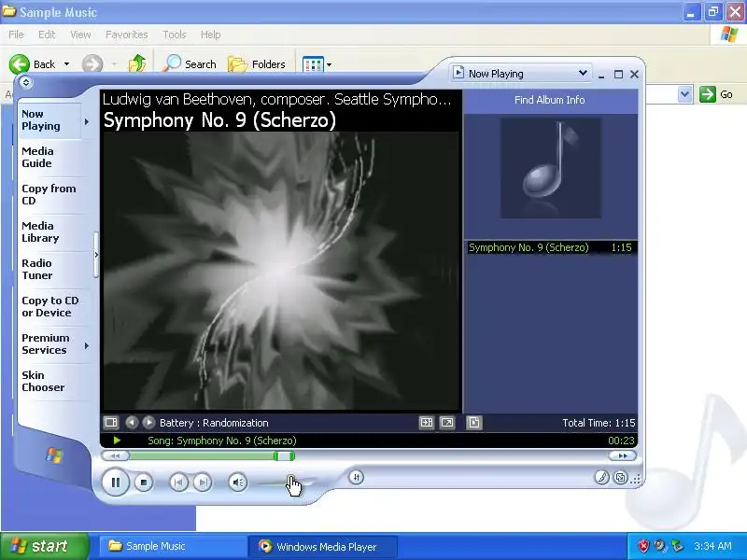
Task: Switch to the Sample Music taskbar button
Action: coord(173,546)
